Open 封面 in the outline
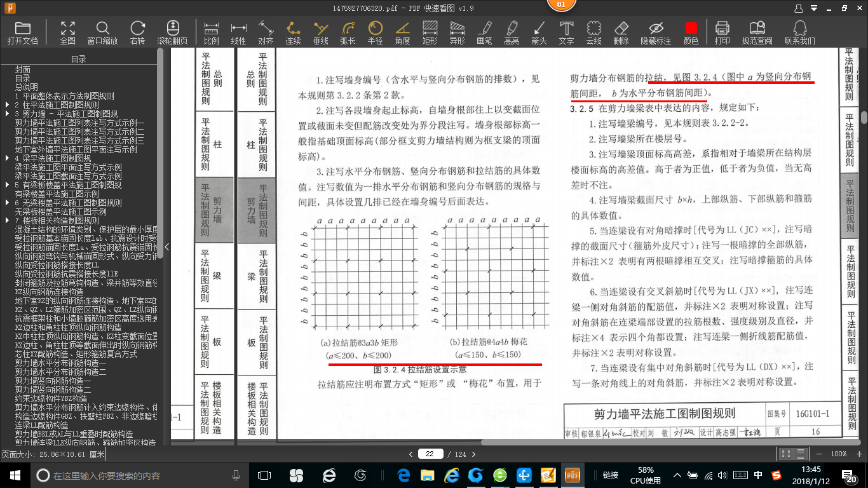This screenshot has width=868, height=488. (23, 69)
